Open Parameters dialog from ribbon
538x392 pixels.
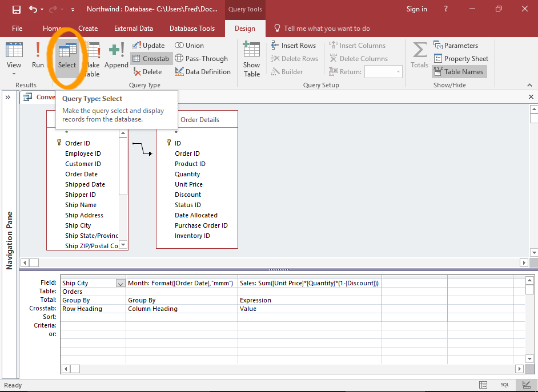coord(456,46)
